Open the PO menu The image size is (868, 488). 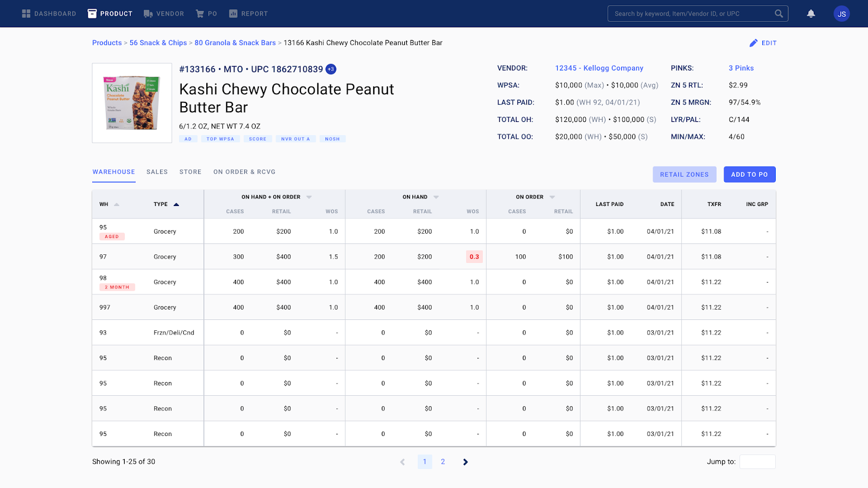click(x=206, y=14)
